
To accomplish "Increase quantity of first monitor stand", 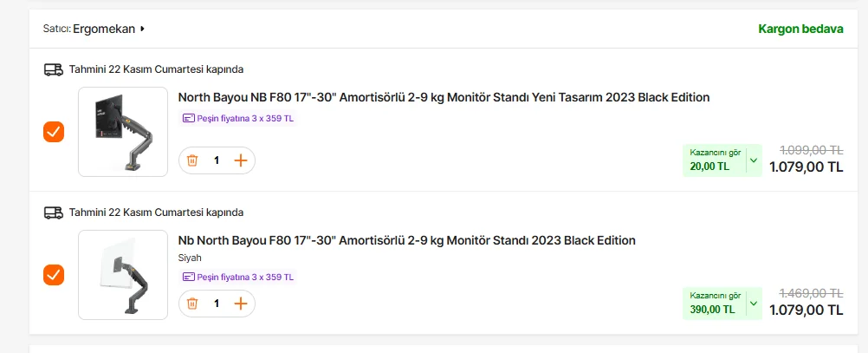I will (241, 160).
